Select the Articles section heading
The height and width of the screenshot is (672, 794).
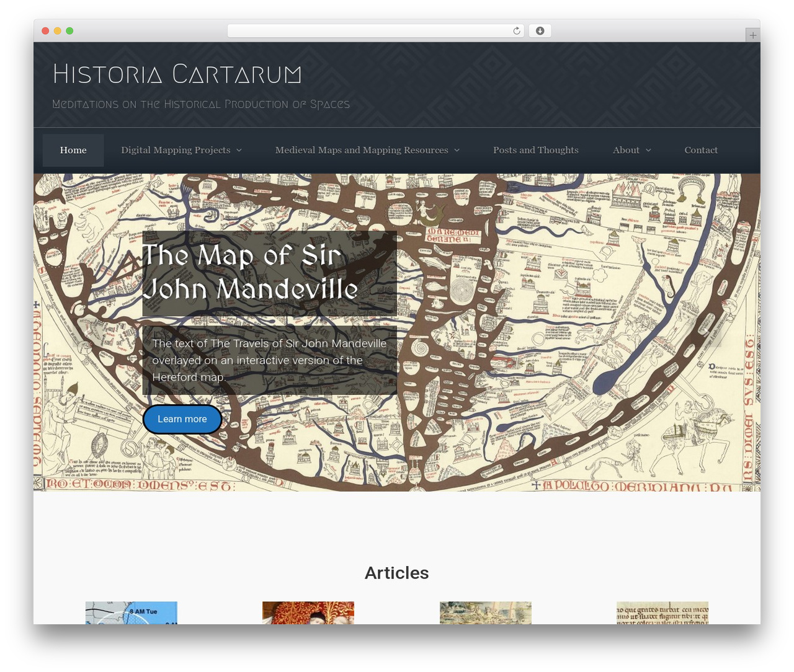(397, 573)
